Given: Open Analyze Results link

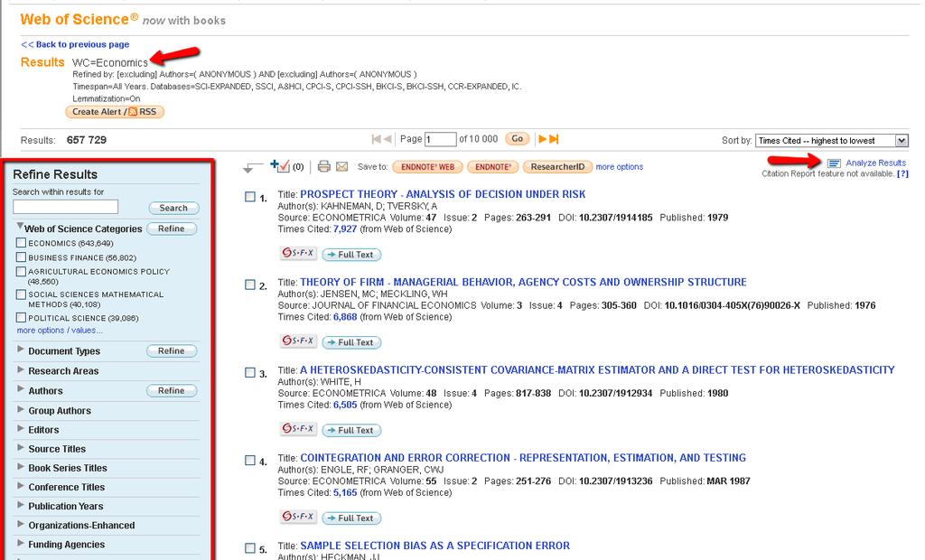Looking at the screenshot, I should pyautogui.click(x=875, y=163).
